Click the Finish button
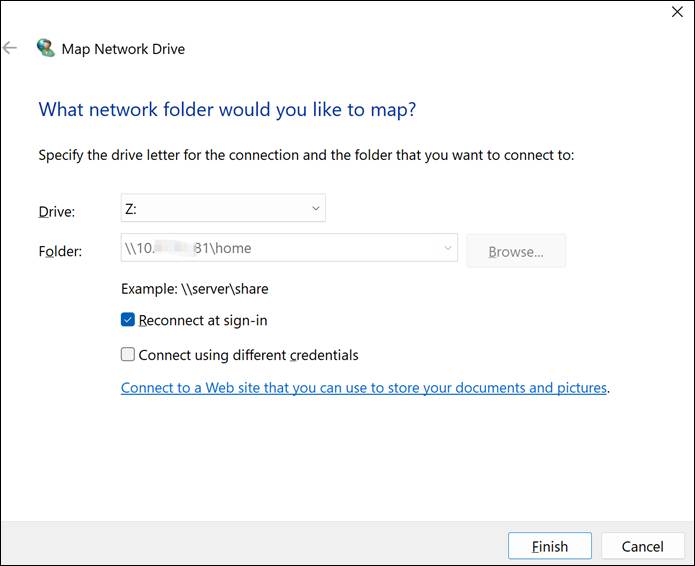Viewport: 695px width, 566px height. click(549, 546)
